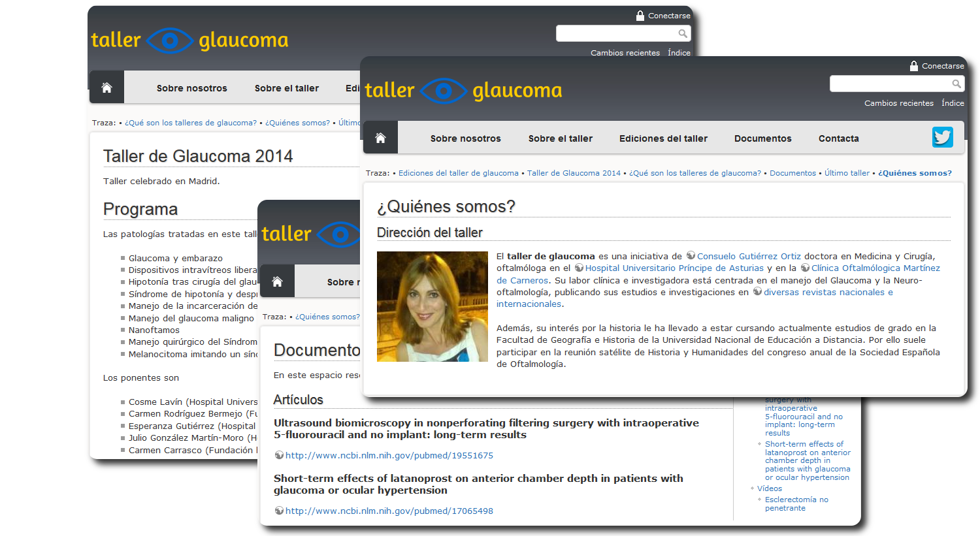Click the home icon in front window navbar

380,138
